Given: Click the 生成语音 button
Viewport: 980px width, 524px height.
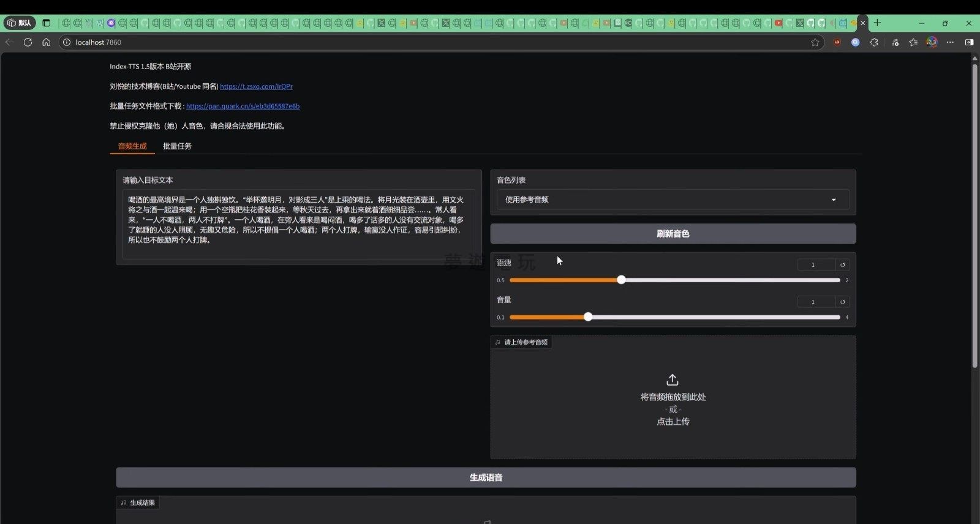Looking at the screenshot, I should [x=486, y=477].
